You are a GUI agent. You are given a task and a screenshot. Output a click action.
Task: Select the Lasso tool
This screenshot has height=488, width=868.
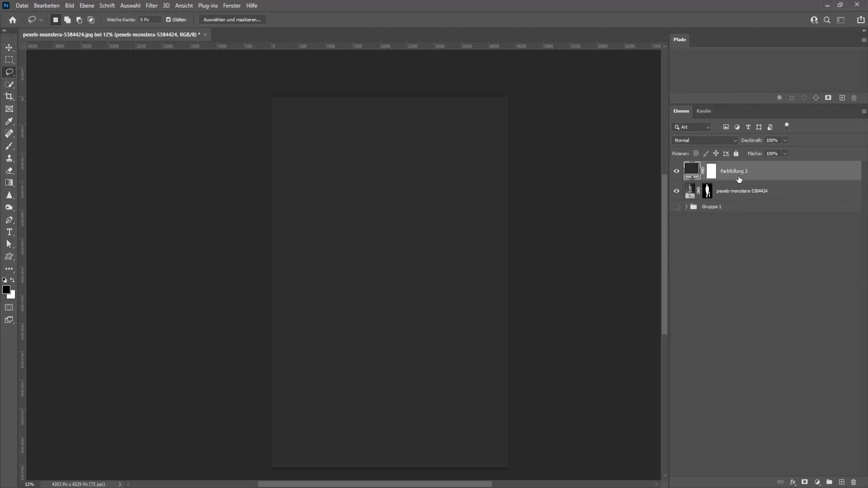point(9,71)
